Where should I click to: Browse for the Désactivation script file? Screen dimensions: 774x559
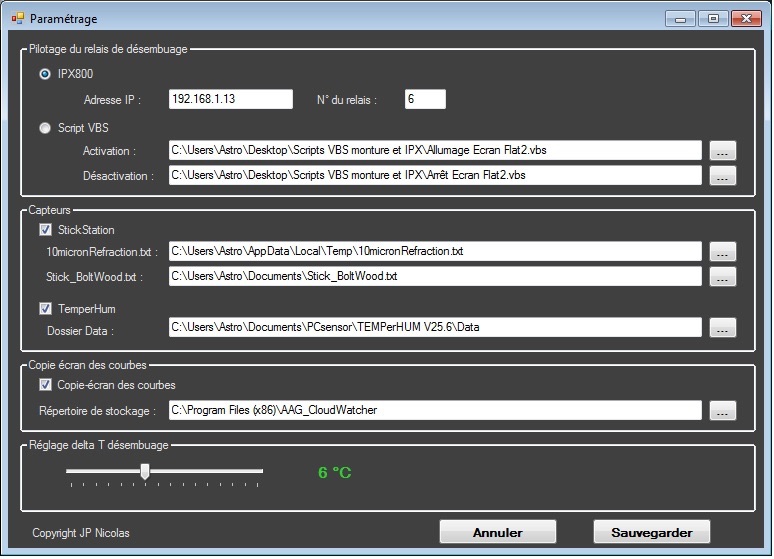[x=723, y=175]
